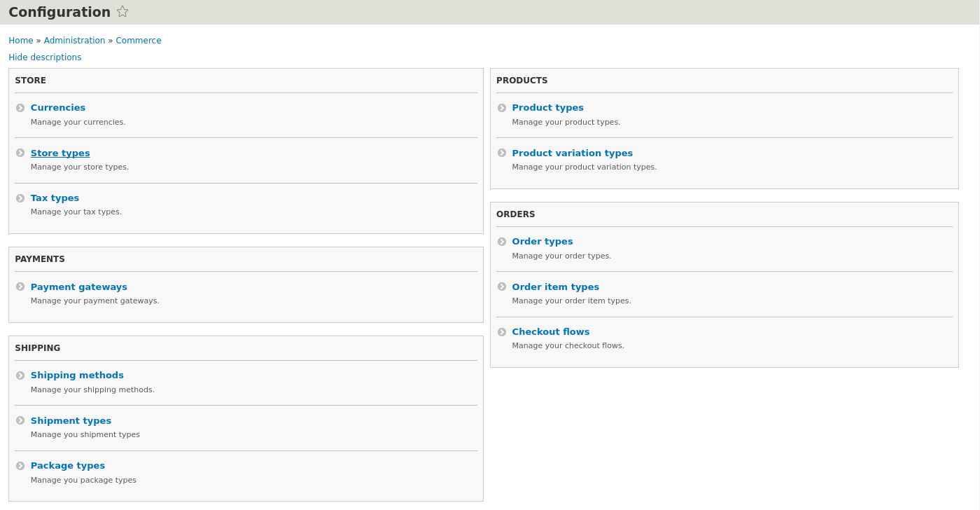Screen dimensions: 980x510
Task: Click the arrow icon beside Shipment types
Action: 20,420
